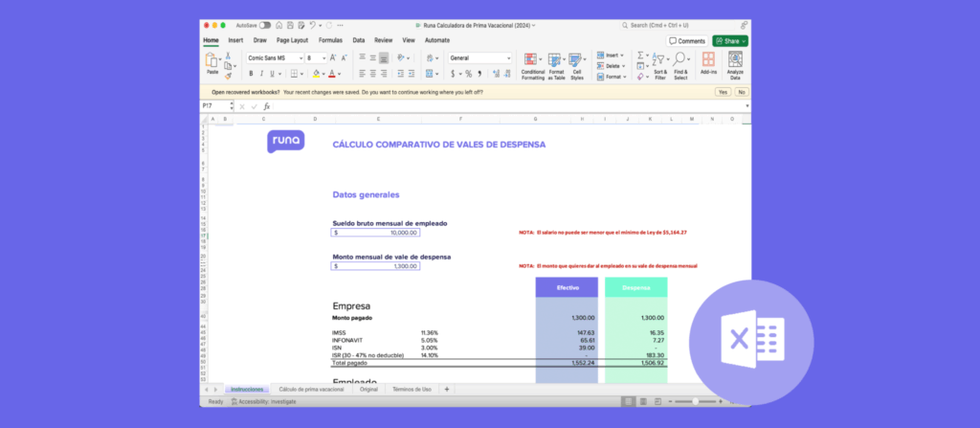Open the Insert ribbon tab

tap(235, 40)
